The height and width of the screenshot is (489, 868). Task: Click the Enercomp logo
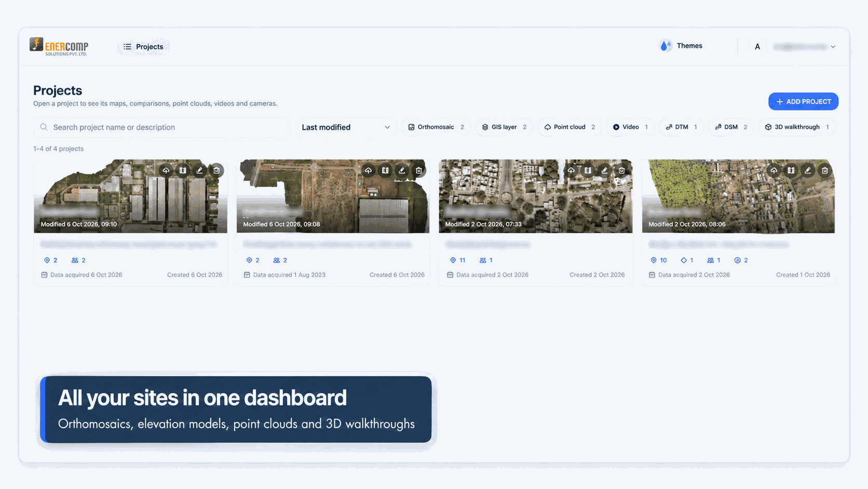tap(59, 47)
